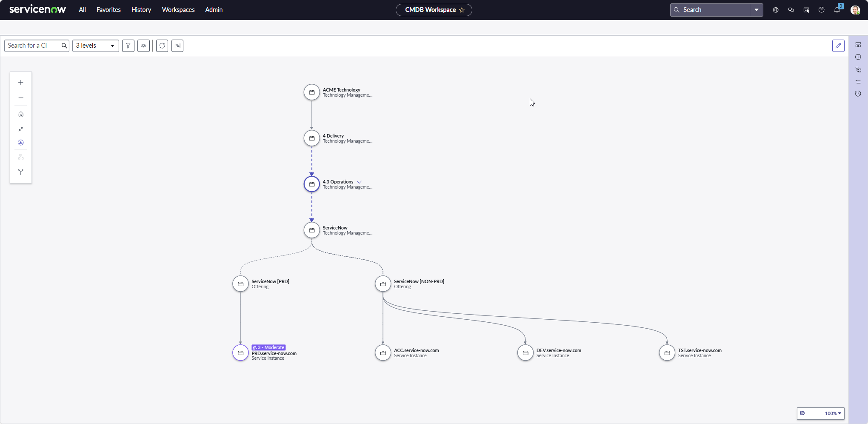
Task: Enter edit mode with pencil button
Action: pos(838,46)
